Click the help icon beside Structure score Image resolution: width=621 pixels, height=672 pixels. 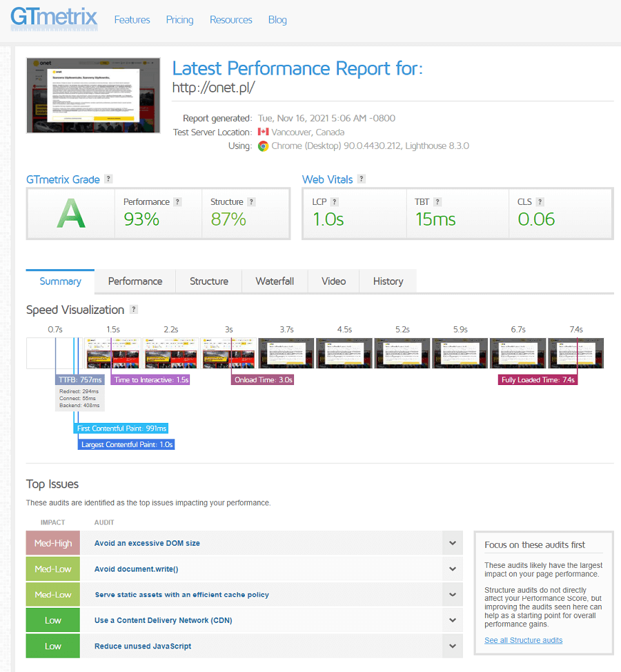point(252,202)
